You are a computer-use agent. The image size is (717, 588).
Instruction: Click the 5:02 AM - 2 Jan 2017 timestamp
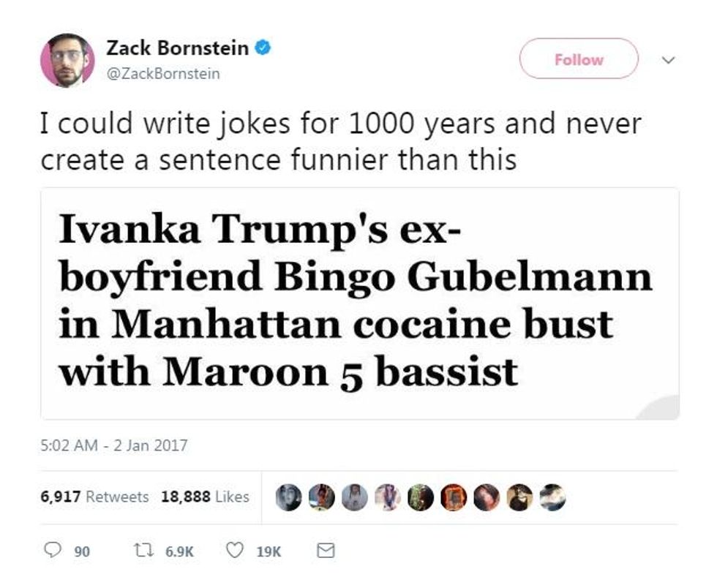114,445
